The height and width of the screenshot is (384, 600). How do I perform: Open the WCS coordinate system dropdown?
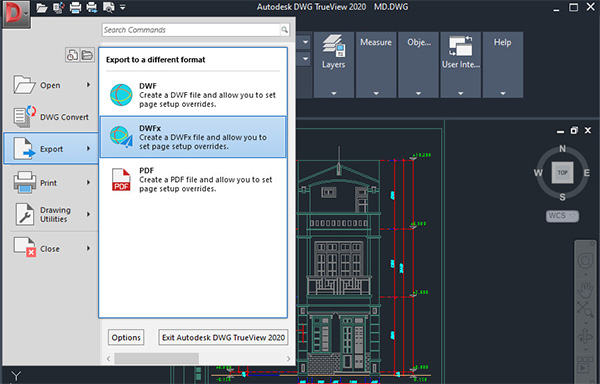click(x=562, y=216)
